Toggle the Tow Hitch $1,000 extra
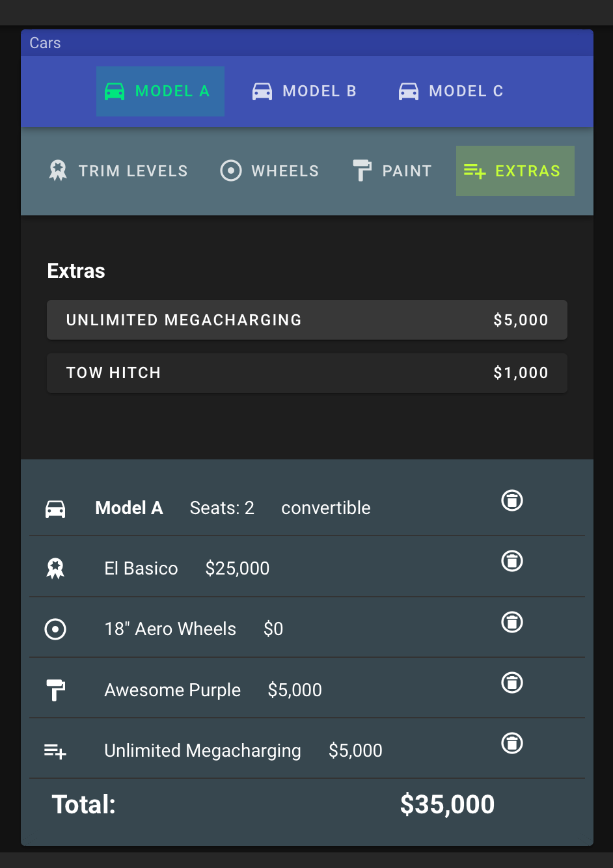Screen dimensions: 613x868 coord(307,373)
